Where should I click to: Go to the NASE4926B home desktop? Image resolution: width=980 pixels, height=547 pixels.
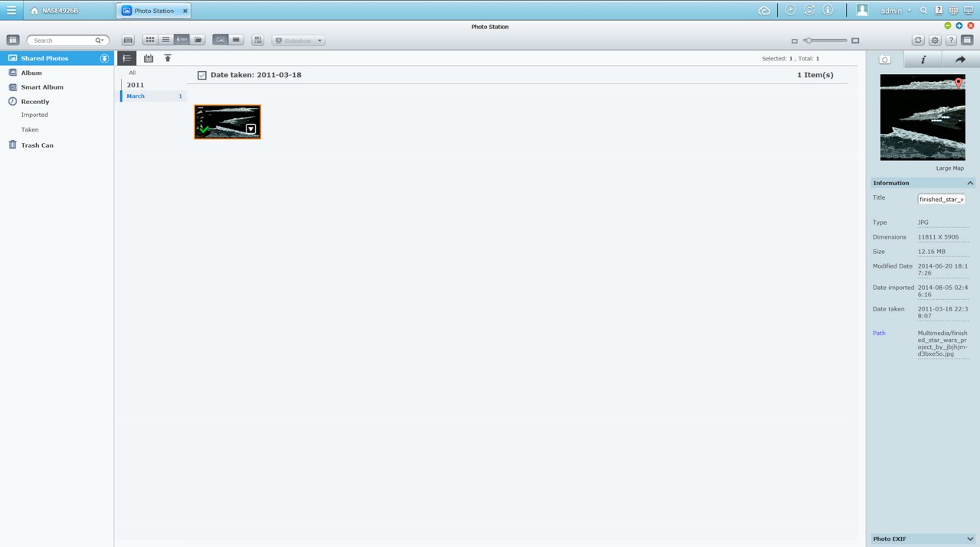click(x=54, y=11)
